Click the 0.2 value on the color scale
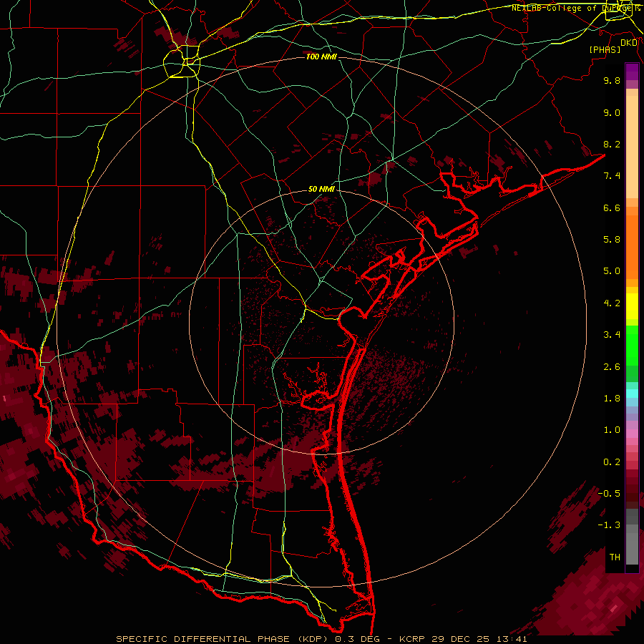Image resolution: width=644 pixels, height=644 pixels. [612, 462]
